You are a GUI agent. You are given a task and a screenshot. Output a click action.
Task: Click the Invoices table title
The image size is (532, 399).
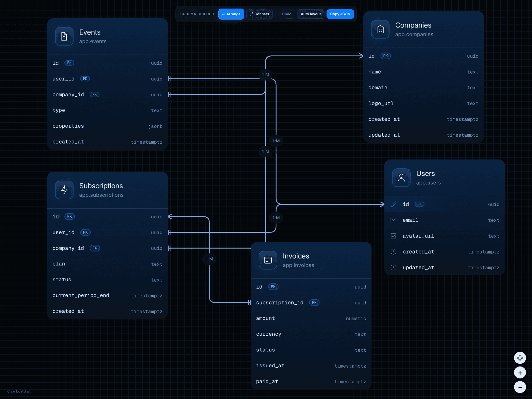pos(296,256)
